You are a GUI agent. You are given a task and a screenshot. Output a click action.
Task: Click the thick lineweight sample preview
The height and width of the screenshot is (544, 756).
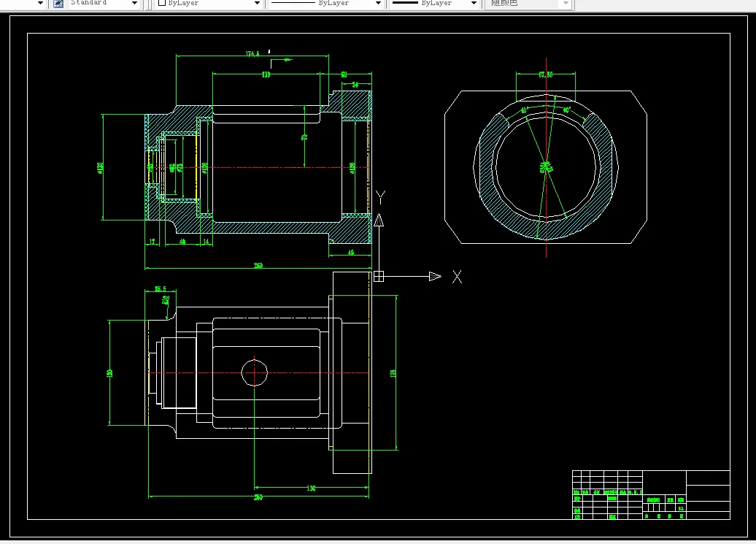pos(405,3)
